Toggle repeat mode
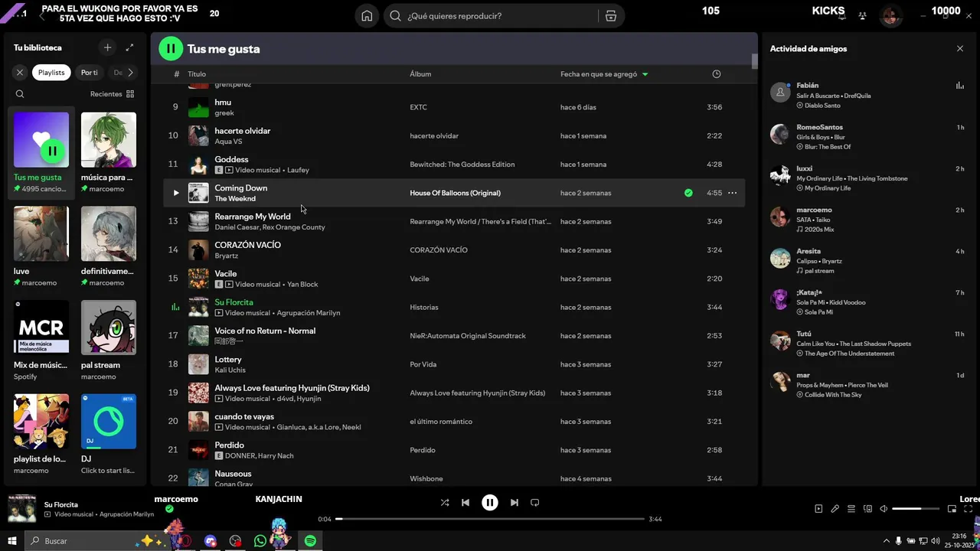This screenshot has height=551, width=980. (535, 503)
